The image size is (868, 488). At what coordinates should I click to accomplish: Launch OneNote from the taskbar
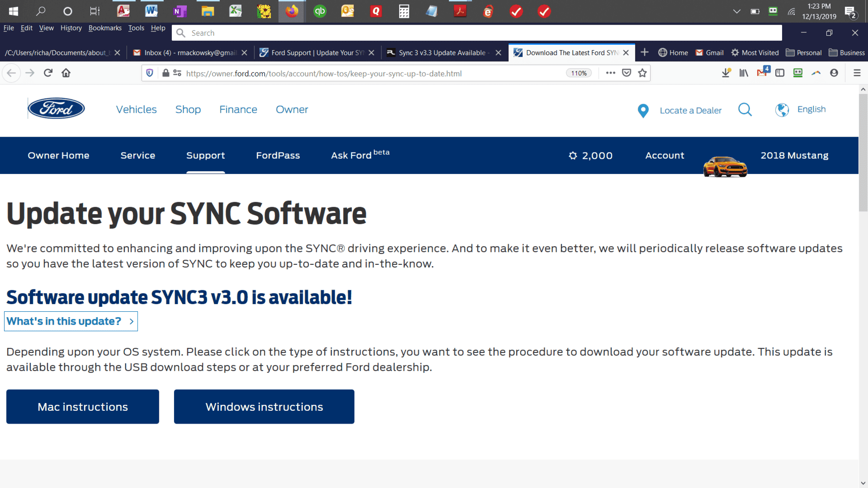tap(180, 11)
